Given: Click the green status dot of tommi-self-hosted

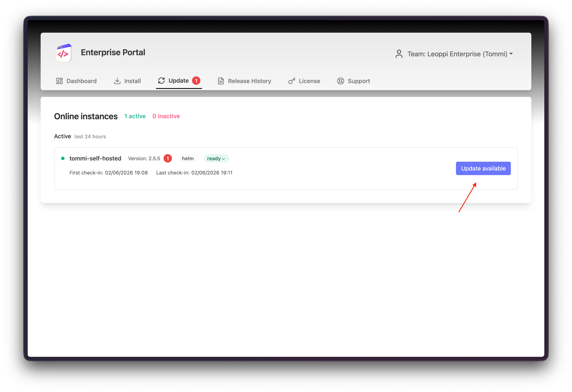Looking at the screenshot, I should [x=63, y=158].
